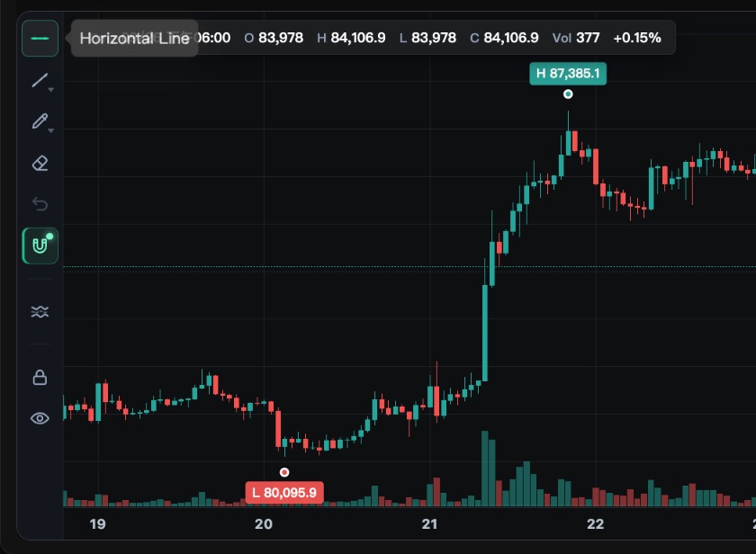Toggle drawings visibility eye icon
756x554 pixels.
(x=40, y=418)
